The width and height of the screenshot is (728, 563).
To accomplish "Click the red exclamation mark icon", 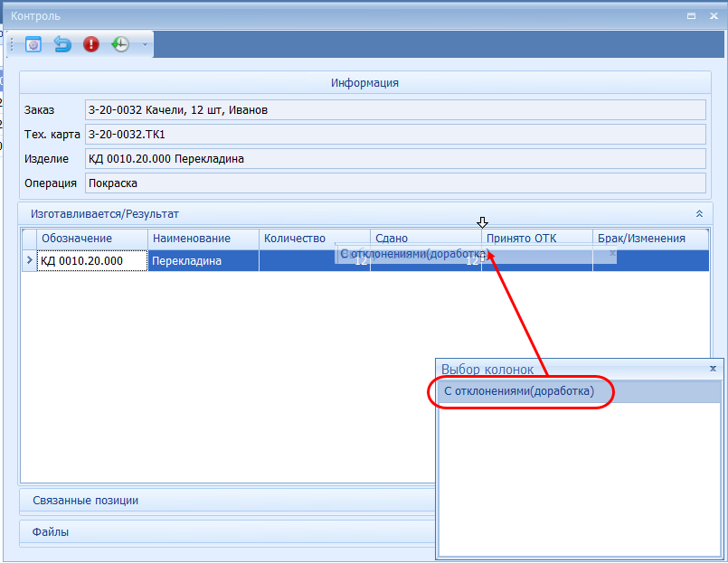I will click(91, 43).
